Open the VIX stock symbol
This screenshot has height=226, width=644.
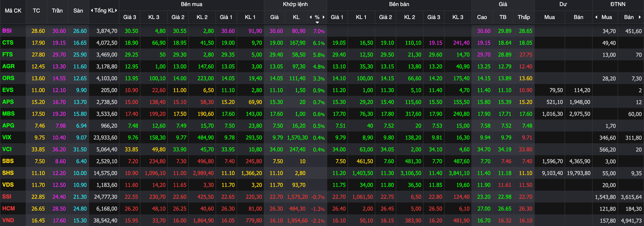point(7,137)
